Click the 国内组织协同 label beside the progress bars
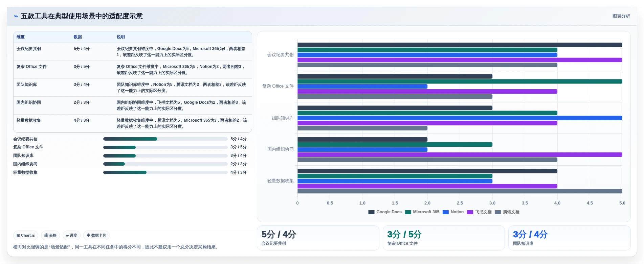 (x=25, y=164)
